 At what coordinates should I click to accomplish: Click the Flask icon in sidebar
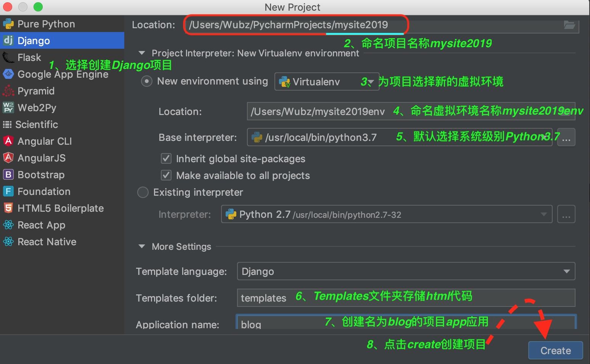click(x=8, y=57)
